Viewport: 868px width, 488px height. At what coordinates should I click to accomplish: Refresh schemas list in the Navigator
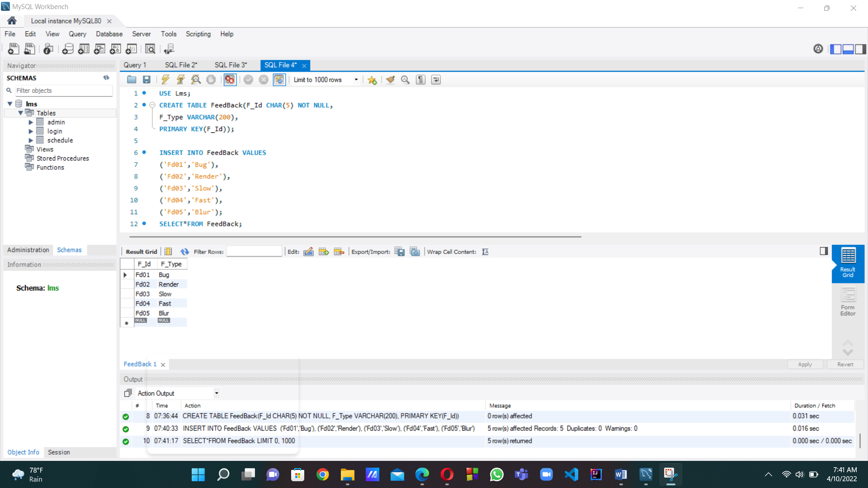point(106,78)
